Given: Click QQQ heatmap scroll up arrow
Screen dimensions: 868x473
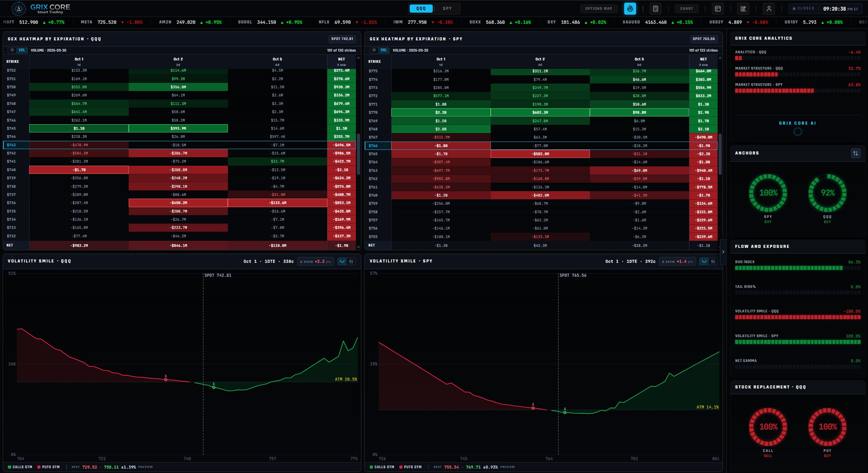Looking at the screenshot, I should pyautogui.click(x=358, y=58).
